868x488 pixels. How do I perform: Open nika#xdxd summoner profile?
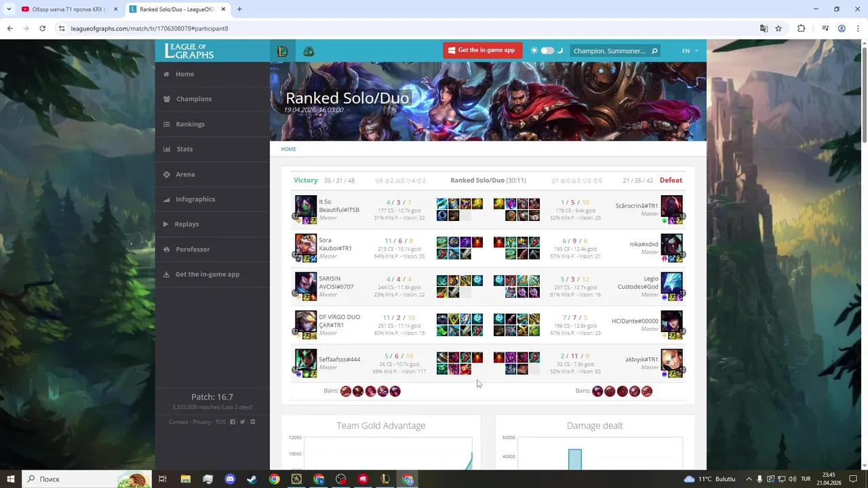tap(644, 244)
